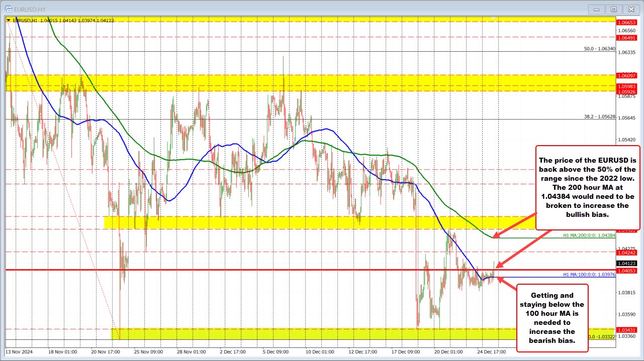Click the H1 MA:100 label on the chart

point(591,275)
